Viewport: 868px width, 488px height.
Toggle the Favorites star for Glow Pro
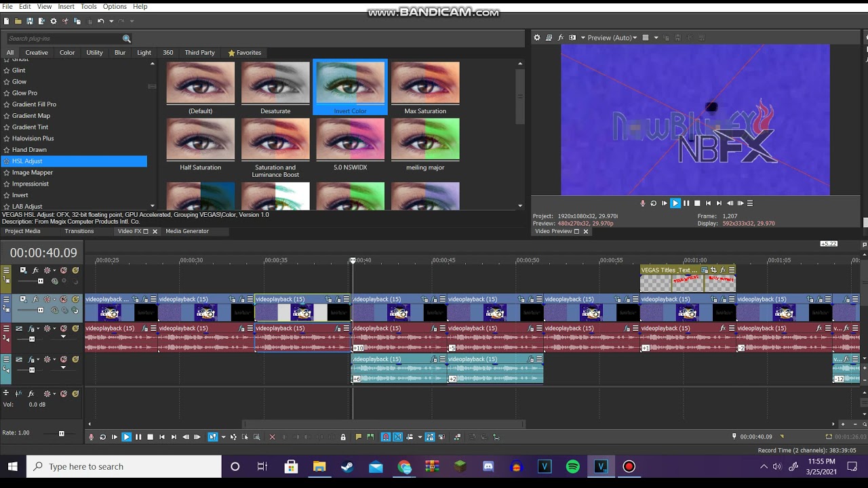tap(7, 93)
